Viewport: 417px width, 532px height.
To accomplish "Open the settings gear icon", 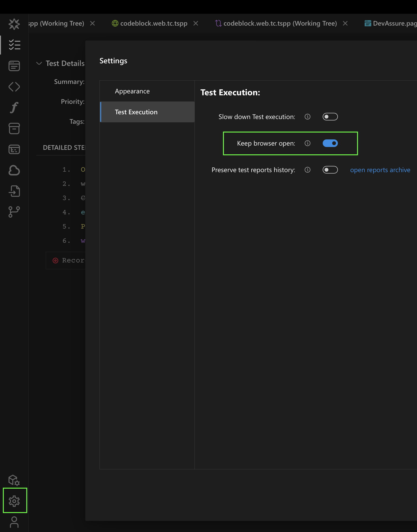I will tap(14, 501).
